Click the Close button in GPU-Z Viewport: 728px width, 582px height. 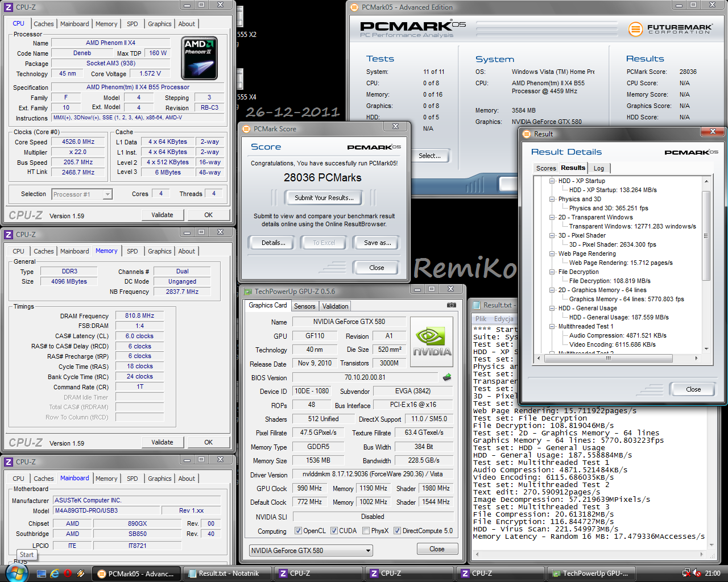[437, 549]
